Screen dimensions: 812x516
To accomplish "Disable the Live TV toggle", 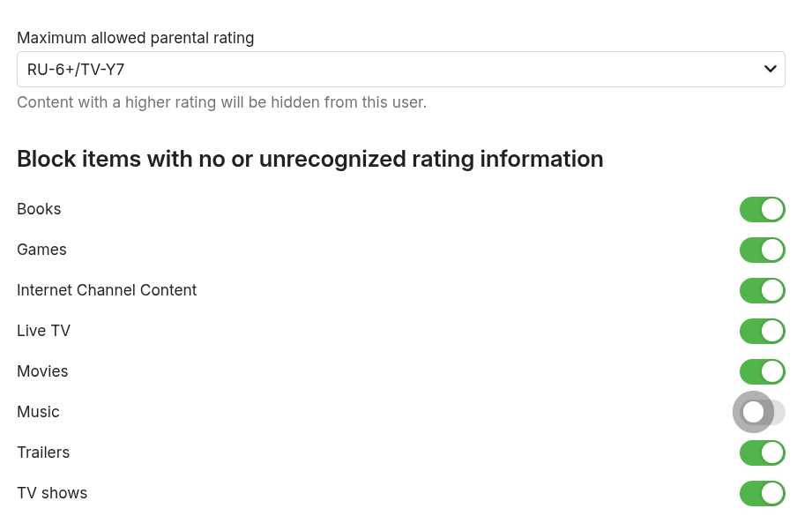I will [x=762, y=331].
